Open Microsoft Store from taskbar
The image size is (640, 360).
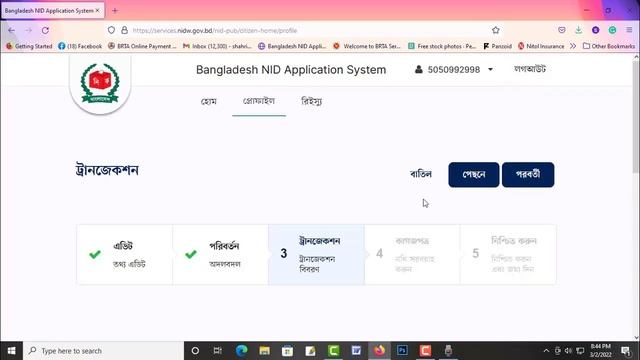pos(287,351)
